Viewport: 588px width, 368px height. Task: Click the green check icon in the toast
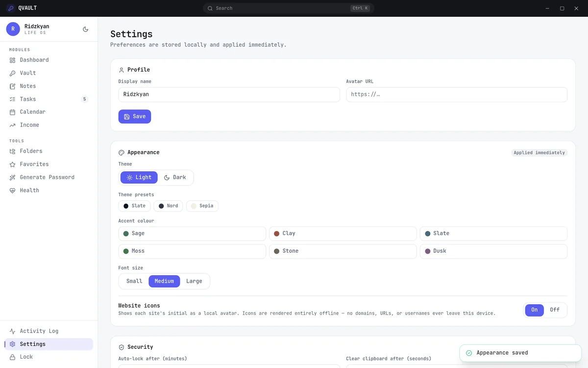469,353
